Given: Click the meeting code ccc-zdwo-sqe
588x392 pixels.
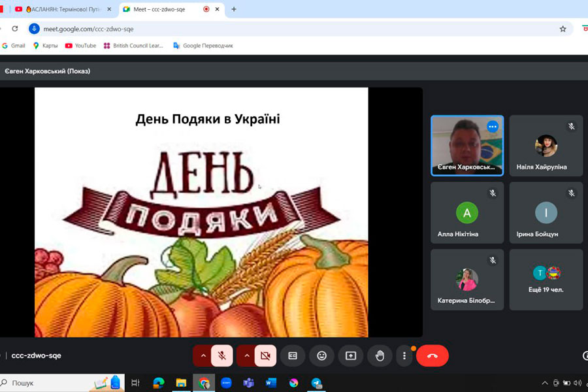Looking at the screenshot, I should pyautogui.click(x=37, y=355).
